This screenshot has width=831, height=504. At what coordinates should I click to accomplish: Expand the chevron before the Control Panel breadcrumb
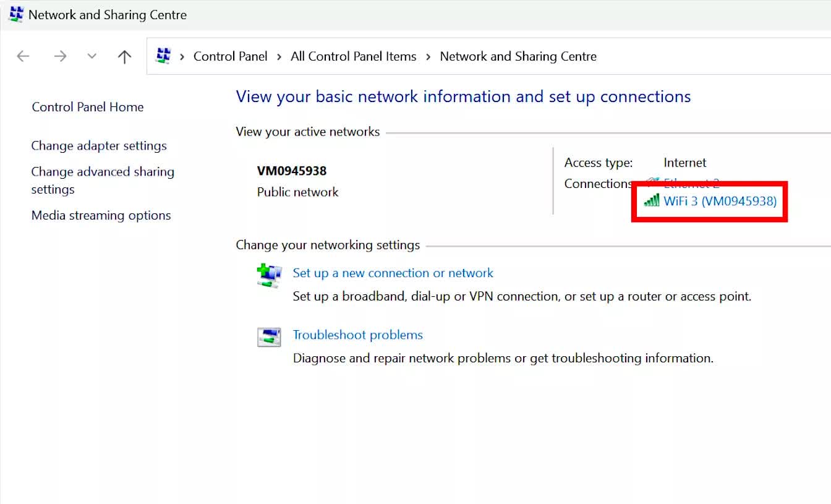(182, 57)
